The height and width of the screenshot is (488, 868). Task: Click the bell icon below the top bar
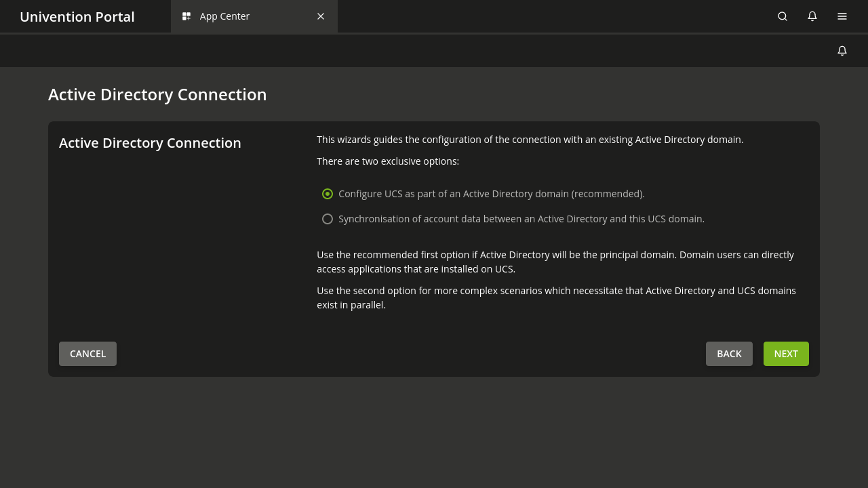click(842, 50)
